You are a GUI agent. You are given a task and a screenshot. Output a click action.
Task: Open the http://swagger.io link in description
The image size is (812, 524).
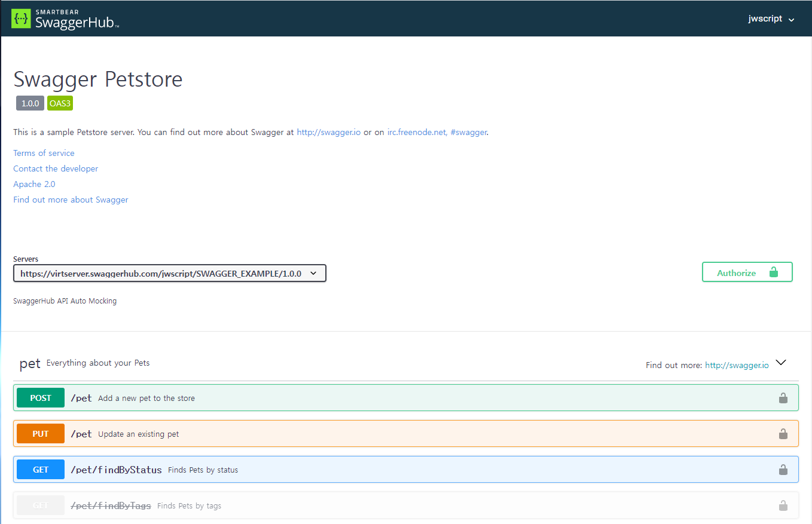[x=328, y=132]
